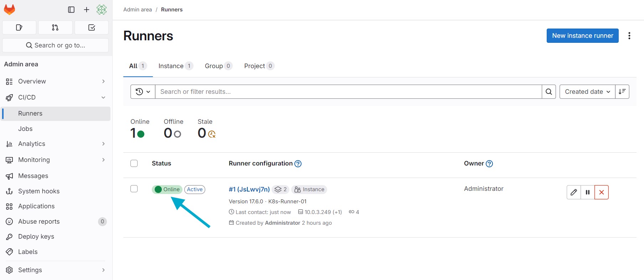
Task: Open merge requests shortcut icon
Action: pos(55,27)
